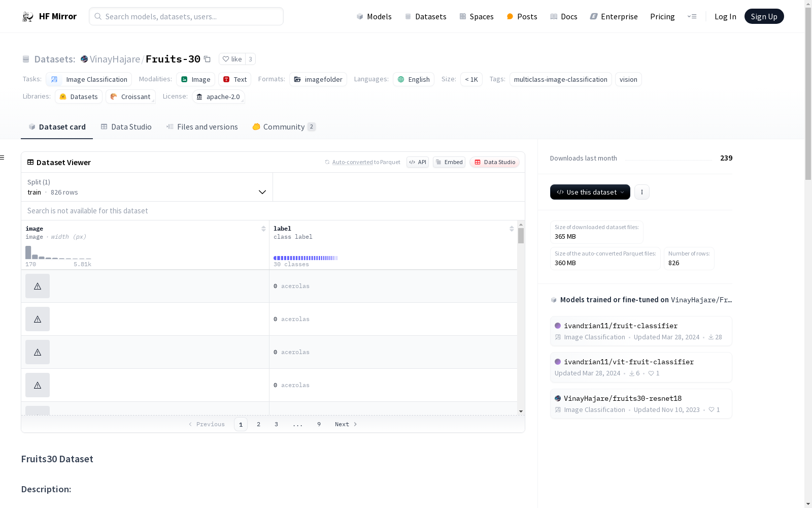
Task: Open the API button in Dataset Viewer
Action: (418, 162)
